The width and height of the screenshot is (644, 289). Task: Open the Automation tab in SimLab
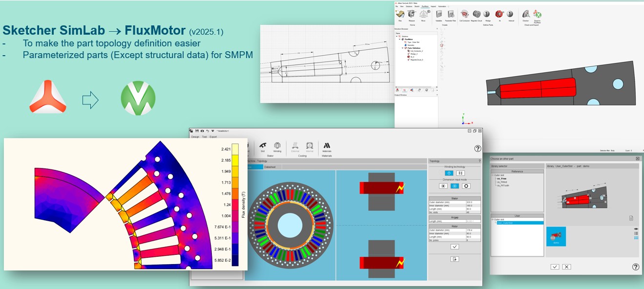point(442,6)
